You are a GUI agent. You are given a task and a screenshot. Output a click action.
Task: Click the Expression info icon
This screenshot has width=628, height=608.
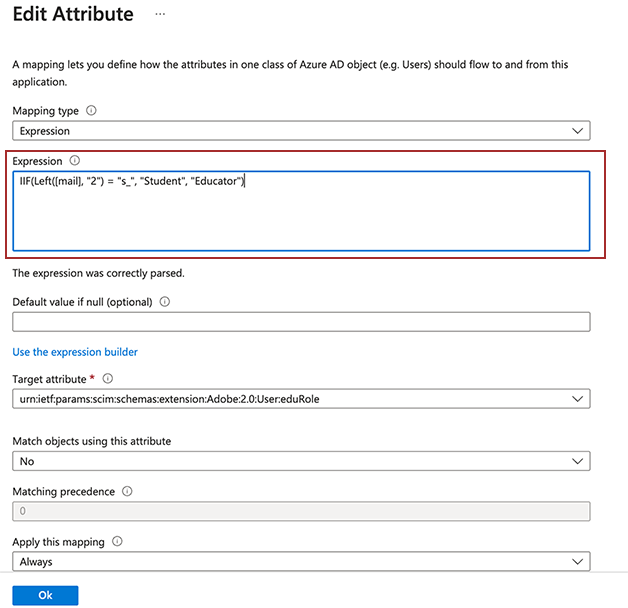(75, 160)
